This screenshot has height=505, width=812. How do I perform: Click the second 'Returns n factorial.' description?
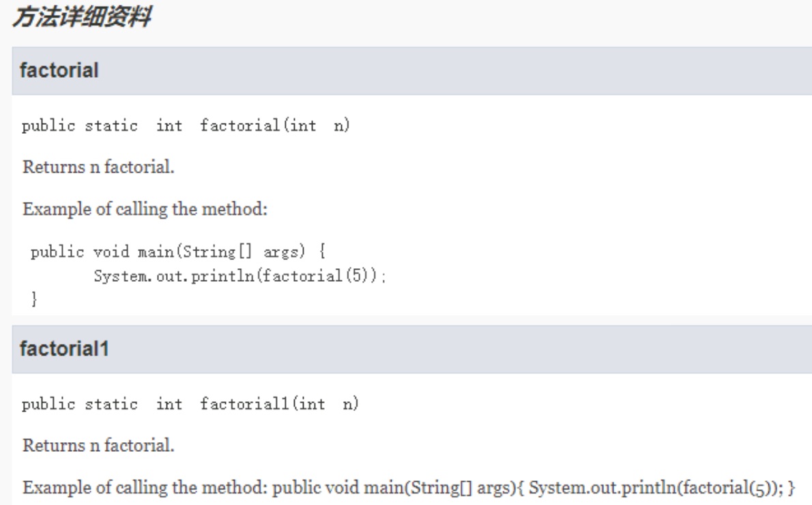point(98,446)
